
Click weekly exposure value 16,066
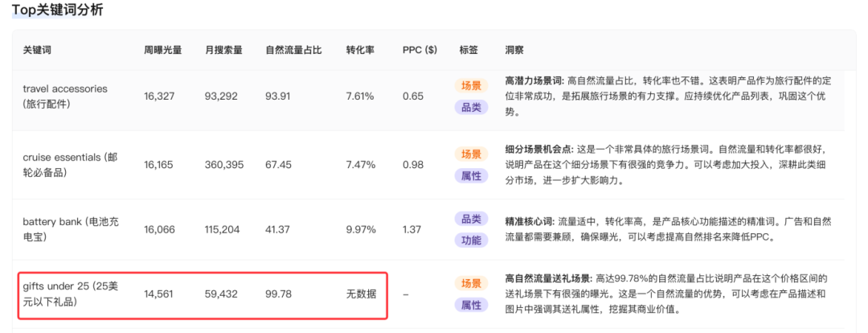pos(159,229)
